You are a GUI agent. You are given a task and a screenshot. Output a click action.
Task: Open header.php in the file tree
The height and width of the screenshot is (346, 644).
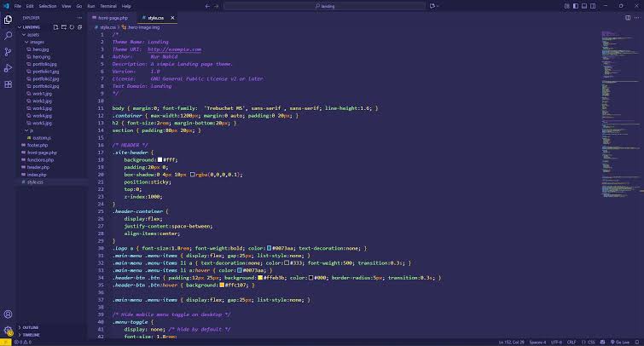[x=38, y=167]
